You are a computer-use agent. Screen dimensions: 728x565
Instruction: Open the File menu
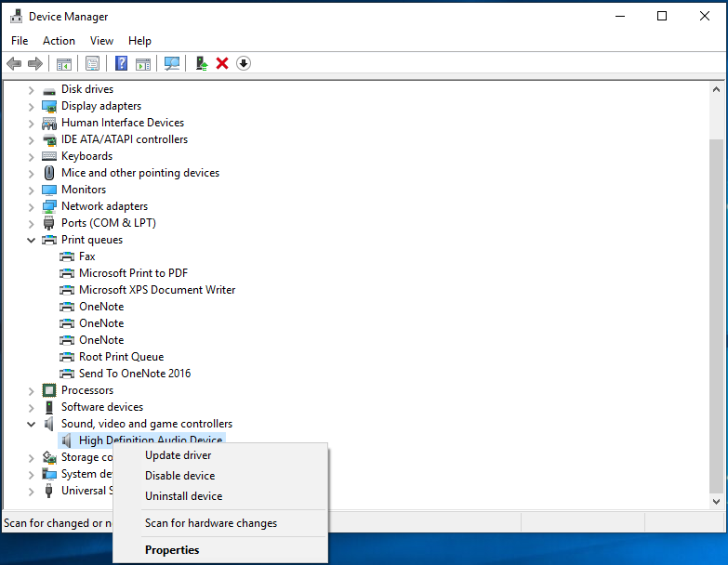(20, 41)
